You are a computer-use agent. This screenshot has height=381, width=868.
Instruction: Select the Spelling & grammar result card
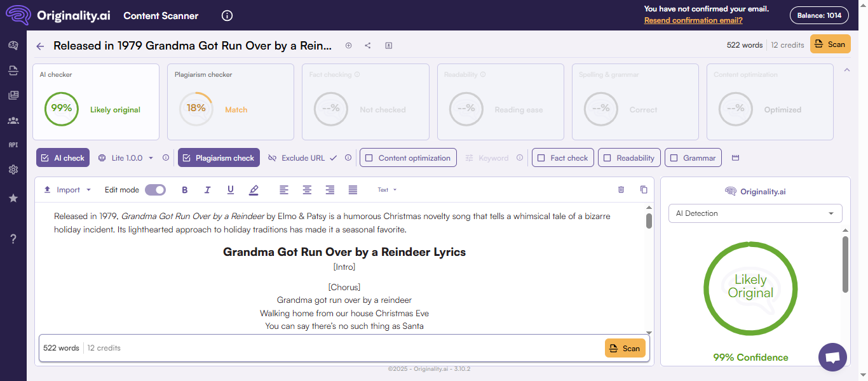click(635, 102)
